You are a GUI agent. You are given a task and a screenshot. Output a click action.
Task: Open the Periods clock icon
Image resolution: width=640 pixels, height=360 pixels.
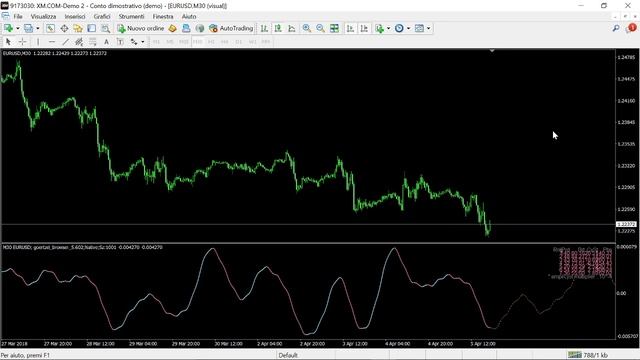pyautogui.click(x=399, y=28)
